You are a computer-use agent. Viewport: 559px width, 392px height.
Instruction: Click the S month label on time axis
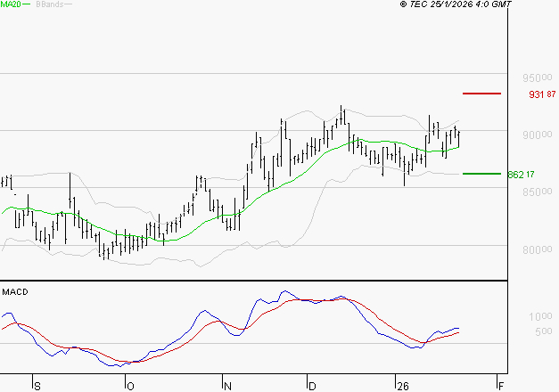click(x=37, y=387)
